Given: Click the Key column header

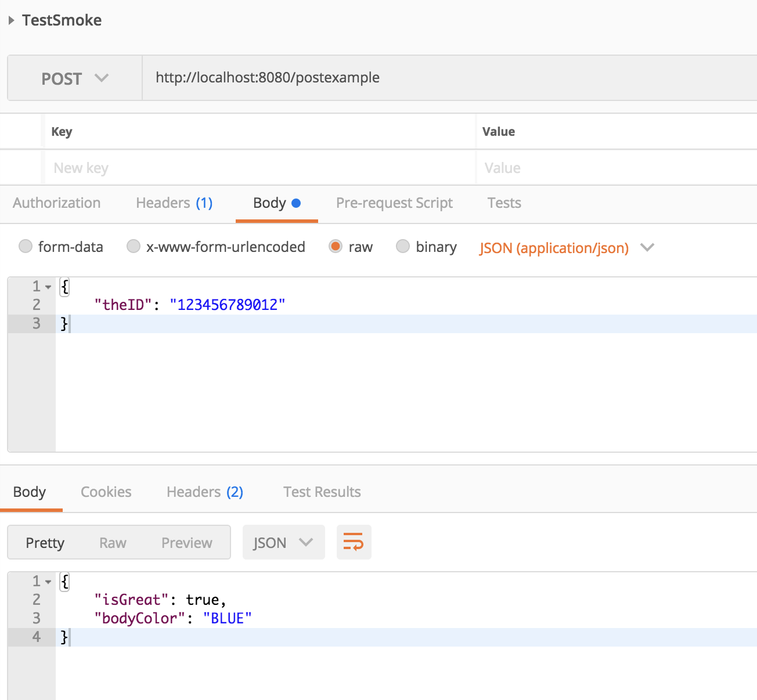Looking at the screenshot, I should click(62, 132).
